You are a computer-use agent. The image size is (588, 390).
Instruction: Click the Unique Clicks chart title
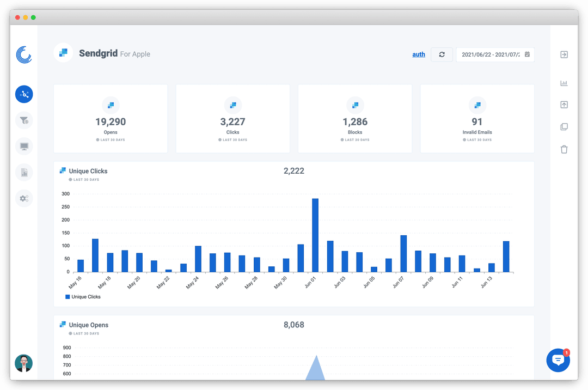point(88,171)
